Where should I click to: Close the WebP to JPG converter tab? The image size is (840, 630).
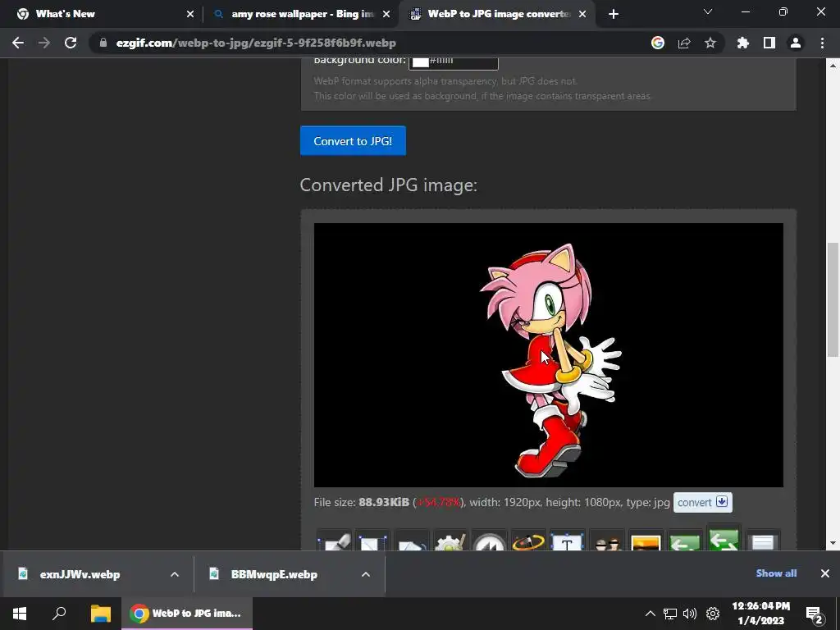pyautogui.click(x=583, y=14)
